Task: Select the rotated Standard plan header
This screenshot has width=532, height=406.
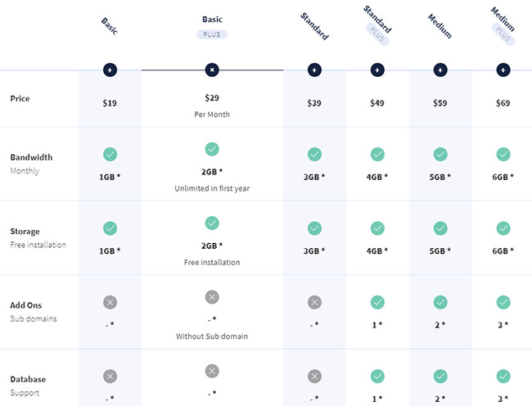Action: click(316, 26)
